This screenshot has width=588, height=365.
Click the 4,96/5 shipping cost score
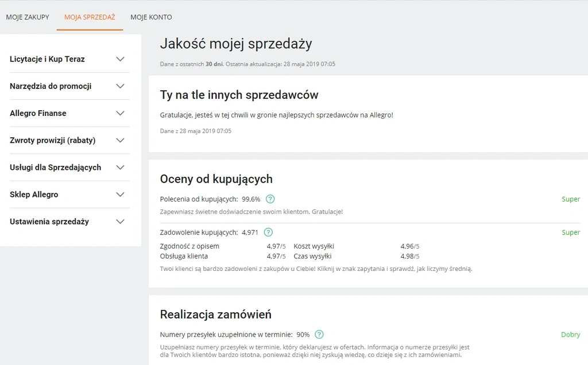410,246
